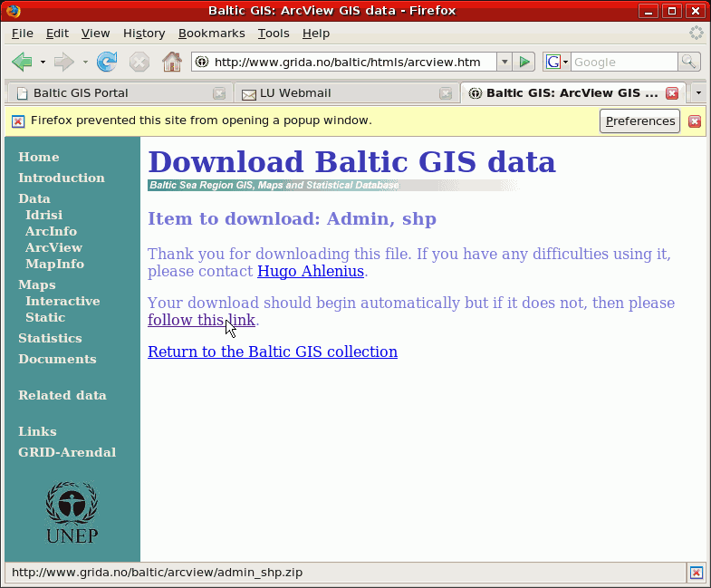Click the UNEP logo
This screenshot has height=588, width=711.
pyautogui.click(x=72, y=512)
